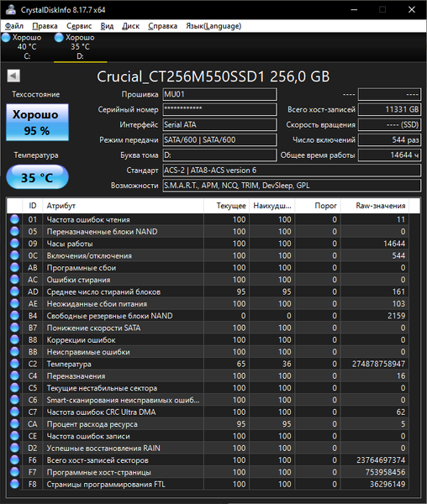
Task: Click the Хорошо 95 % health status button
Action: pos(37,122)
